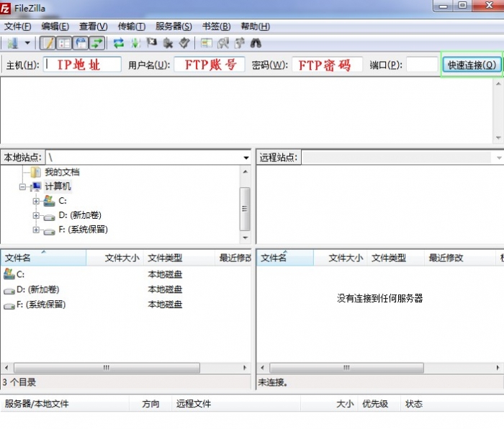Sort local files by 文件类型 column
Image resolution: width=504 pixels, height=429 pixels.
point(179,258)
